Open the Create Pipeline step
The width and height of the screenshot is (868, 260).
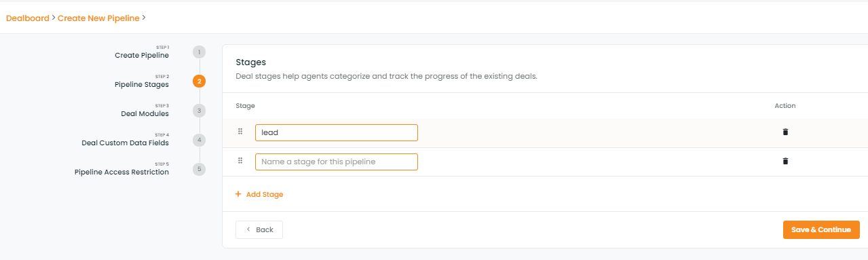tap(142, 55)
